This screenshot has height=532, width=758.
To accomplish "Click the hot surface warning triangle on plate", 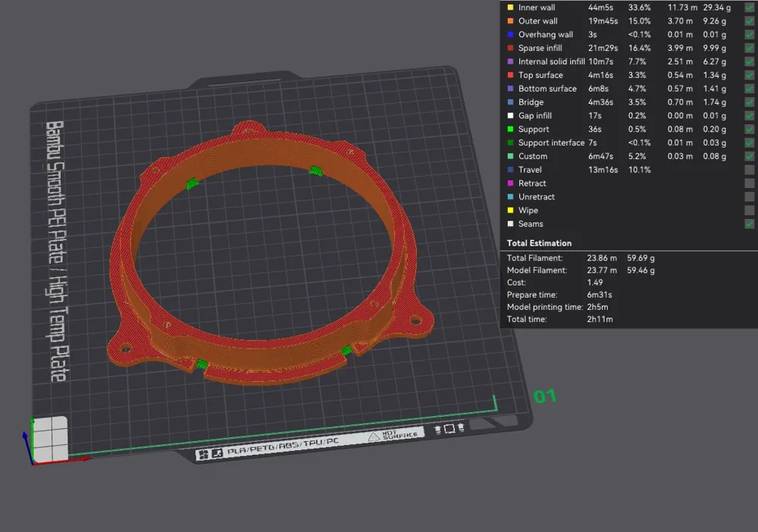I will point(374,436).
